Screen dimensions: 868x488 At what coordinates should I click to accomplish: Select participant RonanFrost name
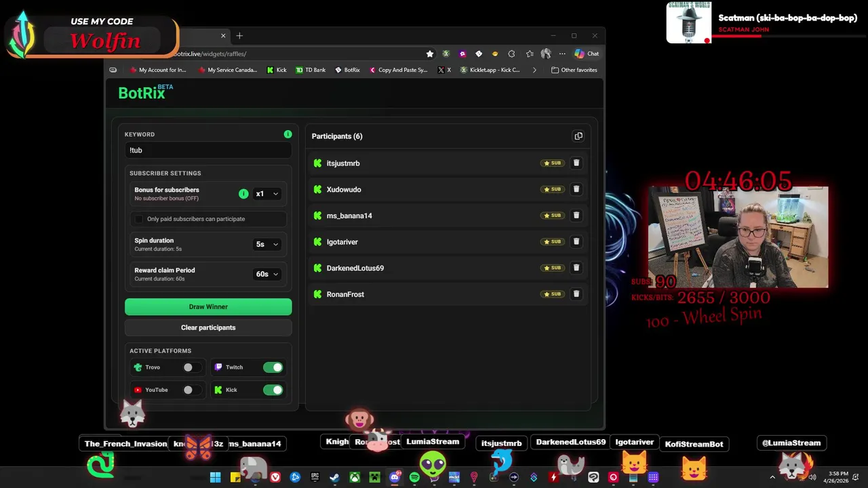click(345, 294)
